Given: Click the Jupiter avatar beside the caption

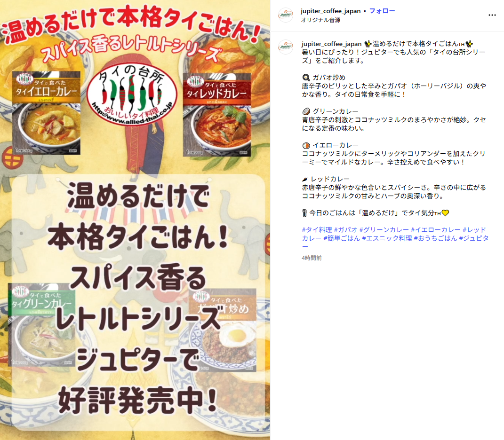Looking at the screenshot, I should click(286, 47).
